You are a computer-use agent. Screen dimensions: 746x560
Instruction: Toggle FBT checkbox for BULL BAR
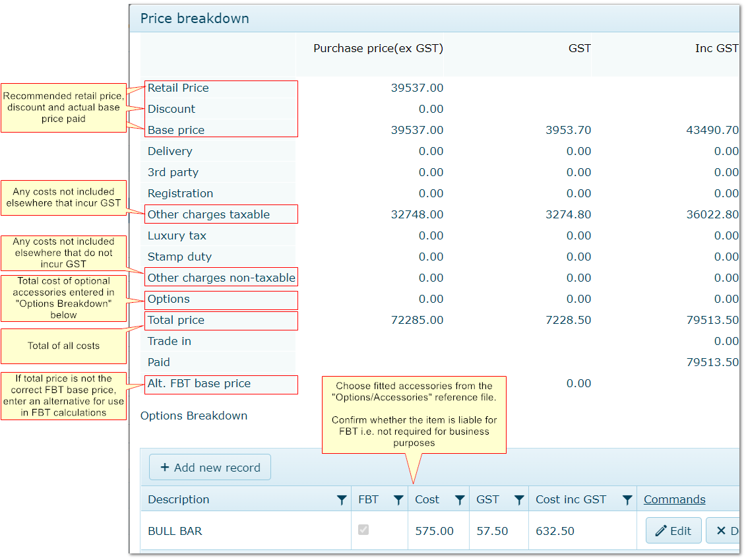click(x=363, y=530)
